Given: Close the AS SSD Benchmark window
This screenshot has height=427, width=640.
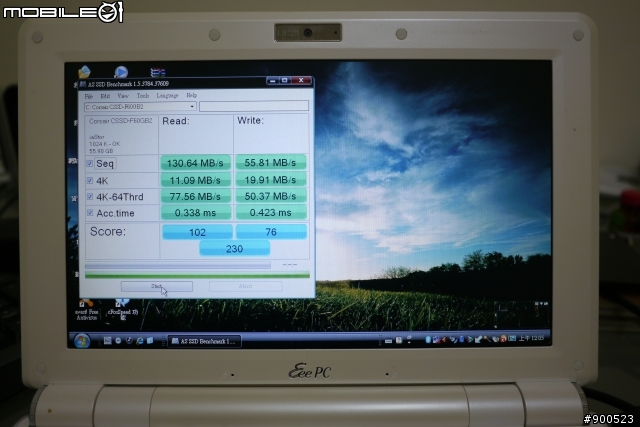Looking at the screenshot, I should (301, 80).
